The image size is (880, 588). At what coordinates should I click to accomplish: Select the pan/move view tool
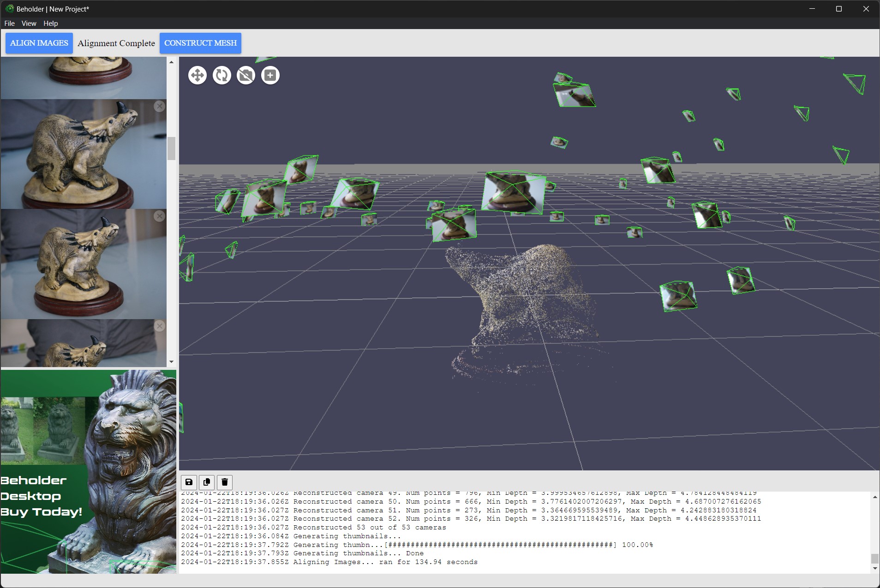click(x=198, y=75)
